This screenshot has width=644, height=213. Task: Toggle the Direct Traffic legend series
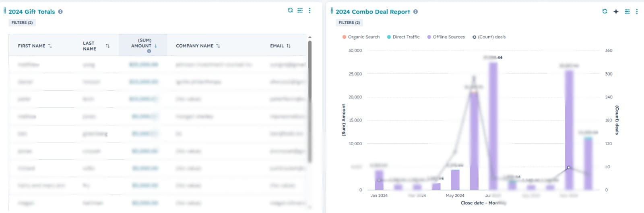coord(403,37)
